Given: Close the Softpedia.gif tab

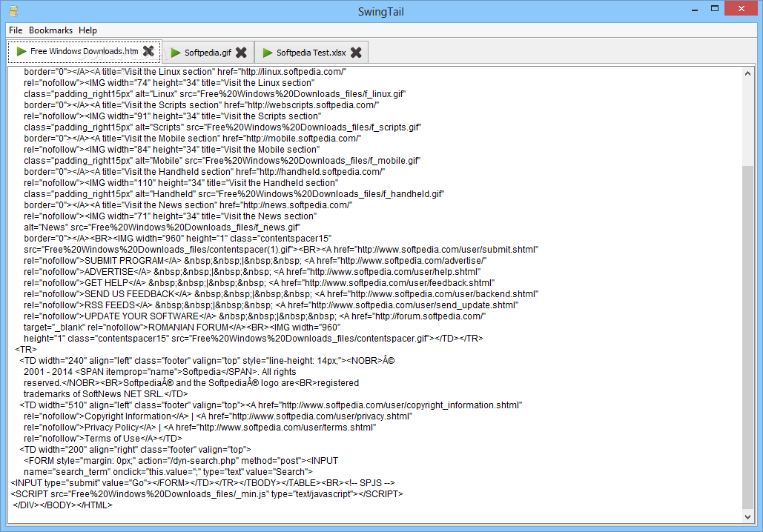Looking at the screenshot, I should (x=241, y=53).
